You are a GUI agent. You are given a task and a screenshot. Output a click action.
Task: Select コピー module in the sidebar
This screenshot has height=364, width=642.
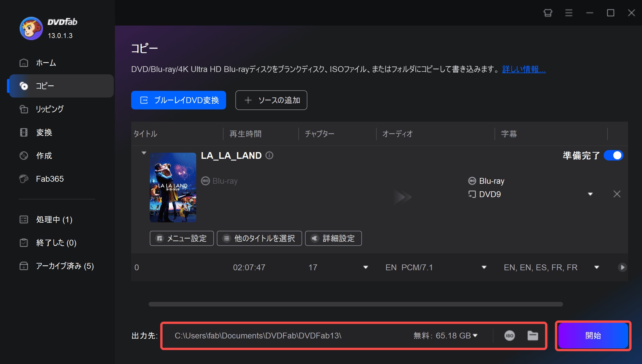61,86
